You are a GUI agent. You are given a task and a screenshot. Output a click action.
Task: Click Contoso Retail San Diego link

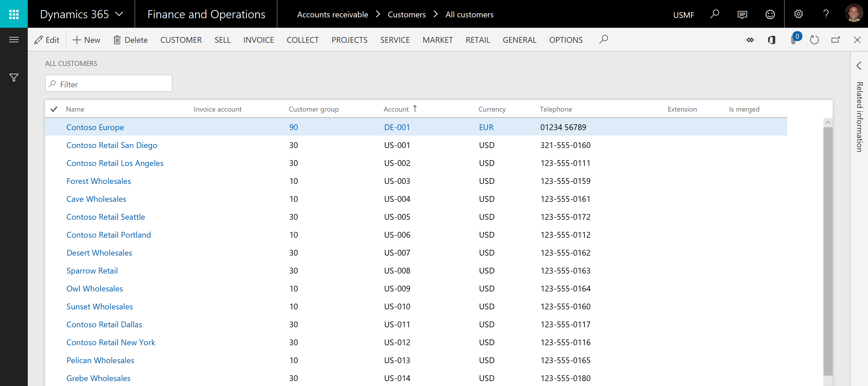pos(111,145)
